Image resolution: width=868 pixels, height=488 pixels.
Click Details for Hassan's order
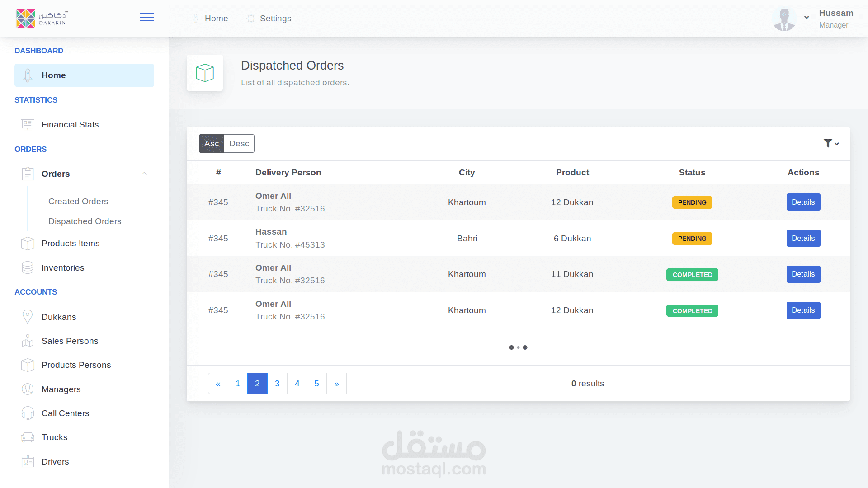coord(803,238)
